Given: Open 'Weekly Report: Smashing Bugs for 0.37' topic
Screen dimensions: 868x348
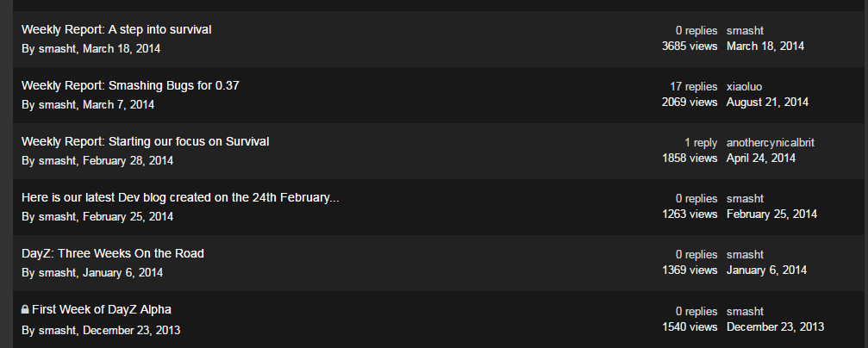Looking at the screenshot, I should click(x=130, y=86).
